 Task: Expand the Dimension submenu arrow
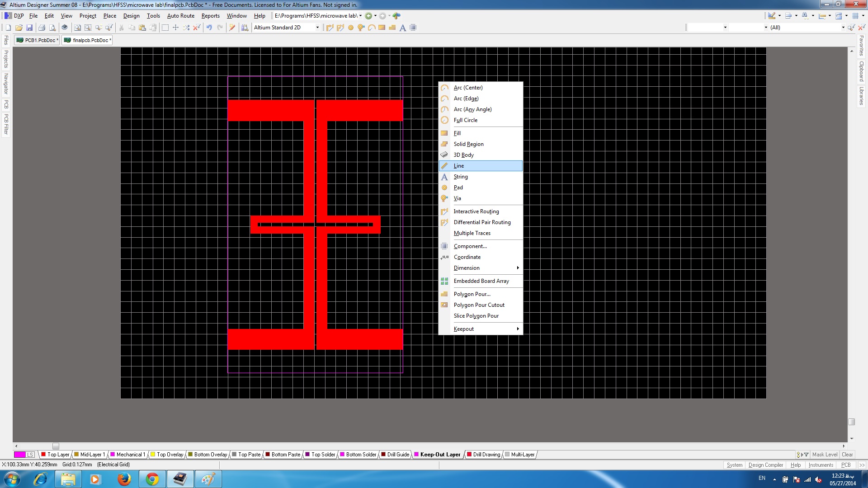tap(518, 268)
